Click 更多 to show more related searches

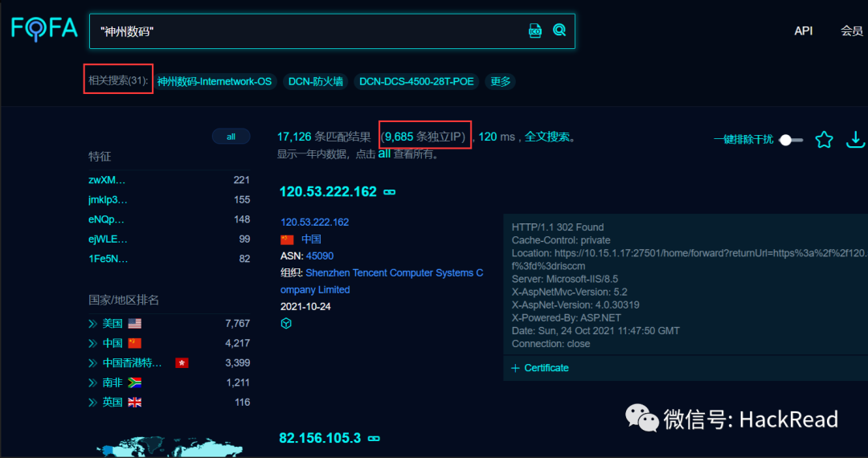501,82
